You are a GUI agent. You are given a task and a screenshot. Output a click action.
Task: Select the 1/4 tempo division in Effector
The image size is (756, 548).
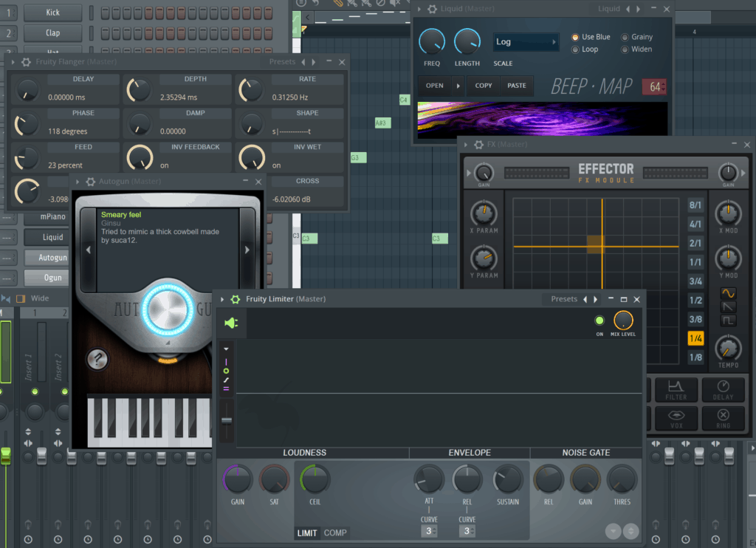tap(695, 338)
